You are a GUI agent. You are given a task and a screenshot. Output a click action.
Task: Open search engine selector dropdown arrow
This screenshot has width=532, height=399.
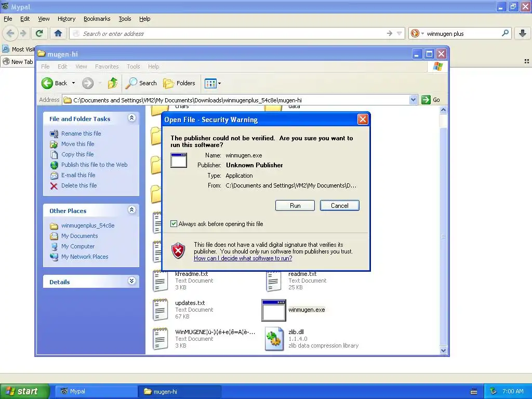422,33
